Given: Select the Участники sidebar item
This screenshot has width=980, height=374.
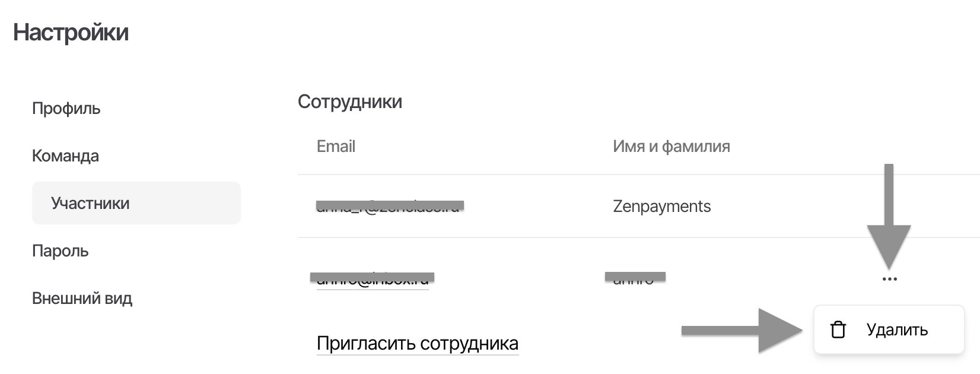Looking at the screenshot, I should tap(90, 204).
